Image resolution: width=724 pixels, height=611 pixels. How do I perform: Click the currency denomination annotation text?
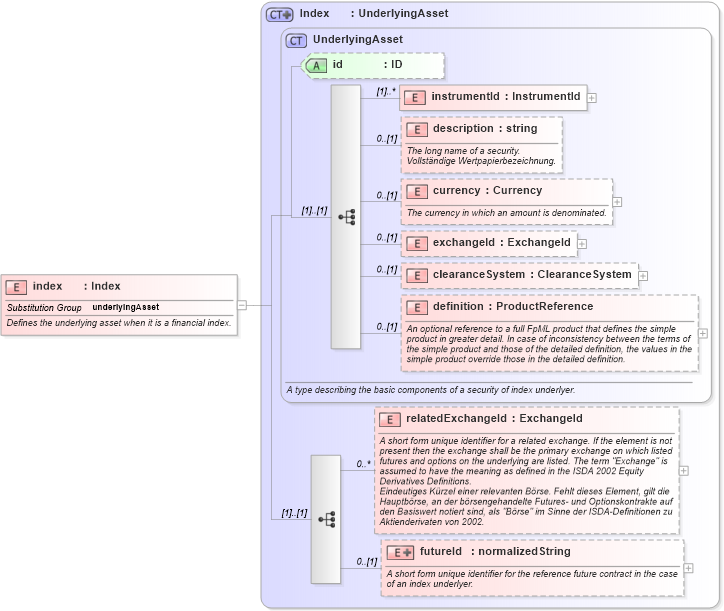tap(507, 213)
